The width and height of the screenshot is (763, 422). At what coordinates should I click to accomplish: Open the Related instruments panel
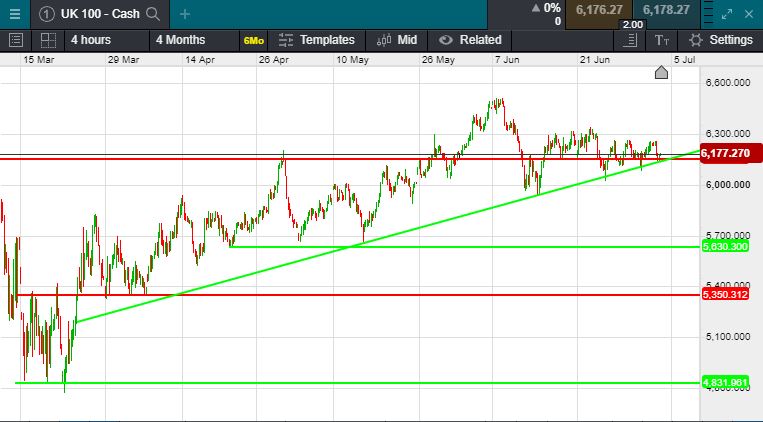click(x=481, y=40)
